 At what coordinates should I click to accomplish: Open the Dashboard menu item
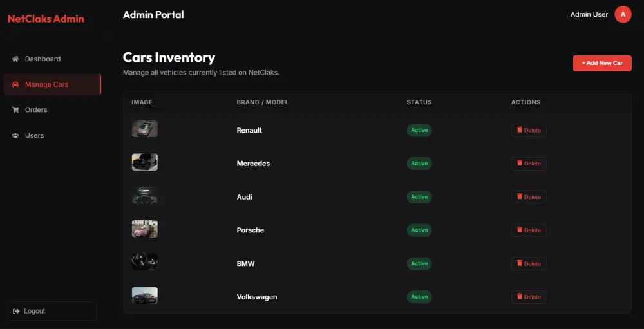(x=52, y=59)
